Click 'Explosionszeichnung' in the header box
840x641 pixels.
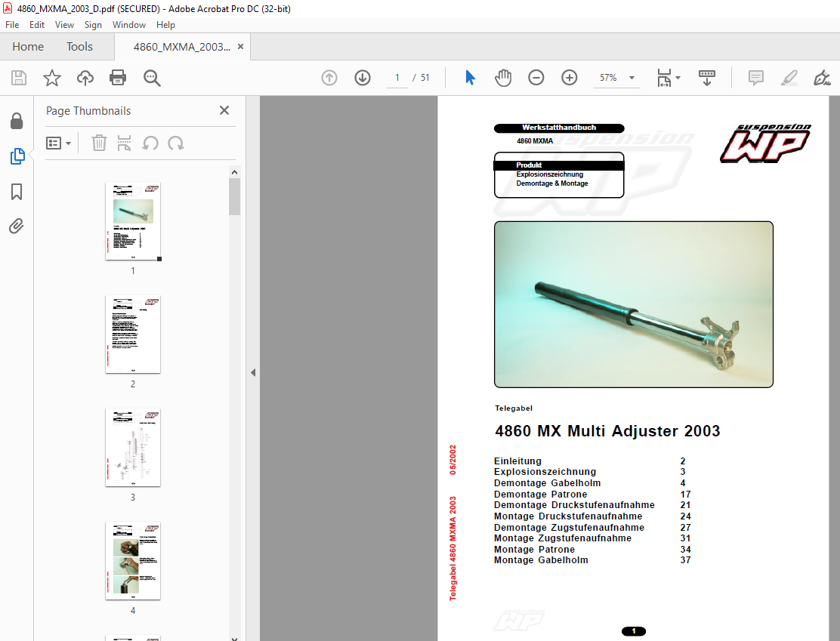coord(550,174)
